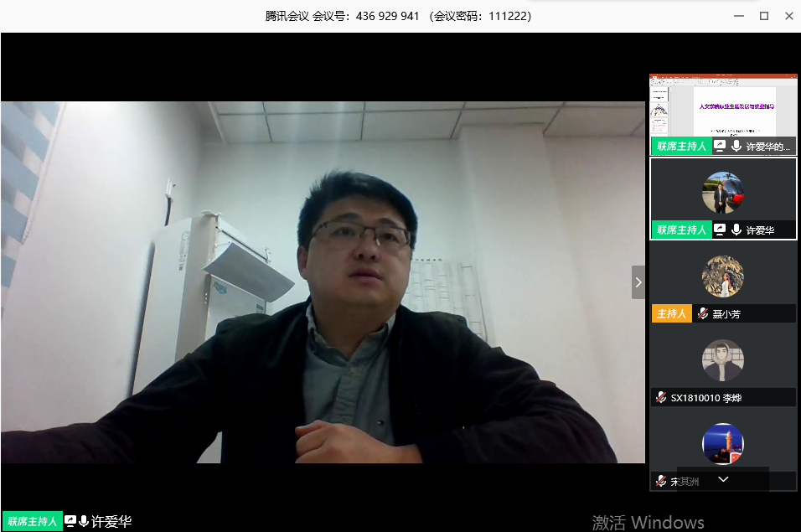Click green 联席主持人 badge in bottom-left corner
Image resolution: width=801 pixels, height=532 pixels.
[x=33, y=521]
